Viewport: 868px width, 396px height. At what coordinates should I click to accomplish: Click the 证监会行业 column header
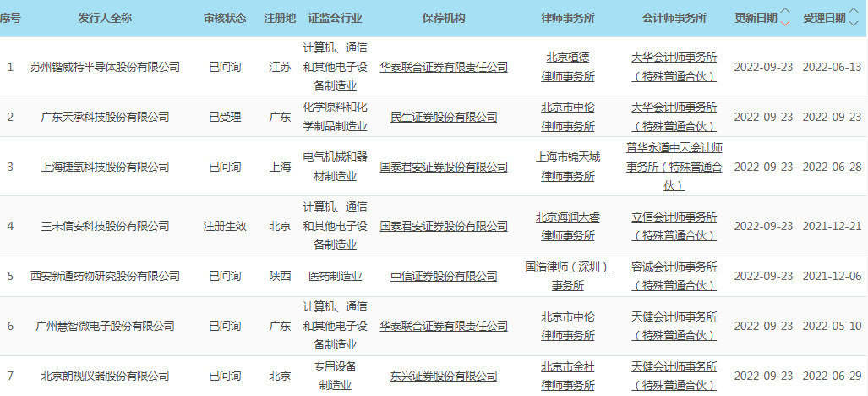tap(335, 18)
